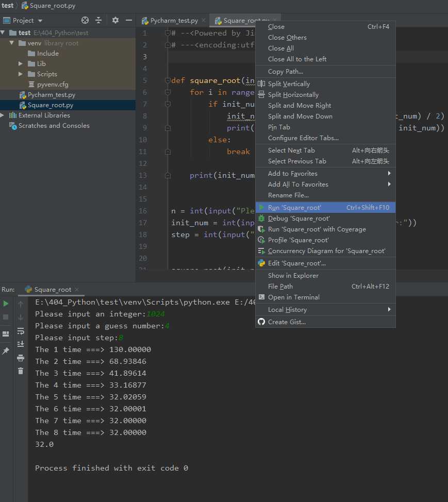Expand the Scripts folder arrow
This screenshot has width=448, height=502.
pos(21,74)
